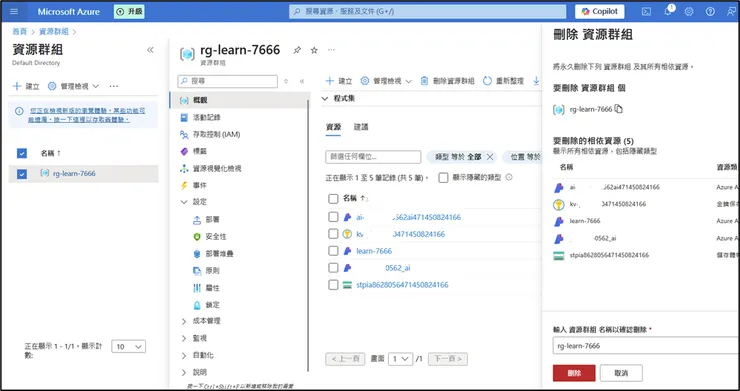Open stpia8628056471450824166 storage link

coord(402,285)
